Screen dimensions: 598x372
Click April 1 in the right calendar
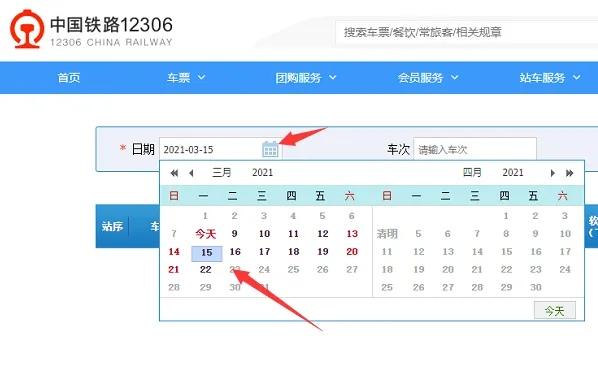[506, 216]
